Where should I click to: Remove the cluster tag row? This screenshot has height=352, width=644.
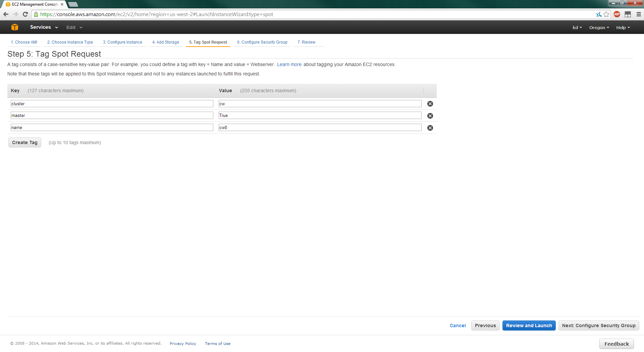(x=430, y=104)
